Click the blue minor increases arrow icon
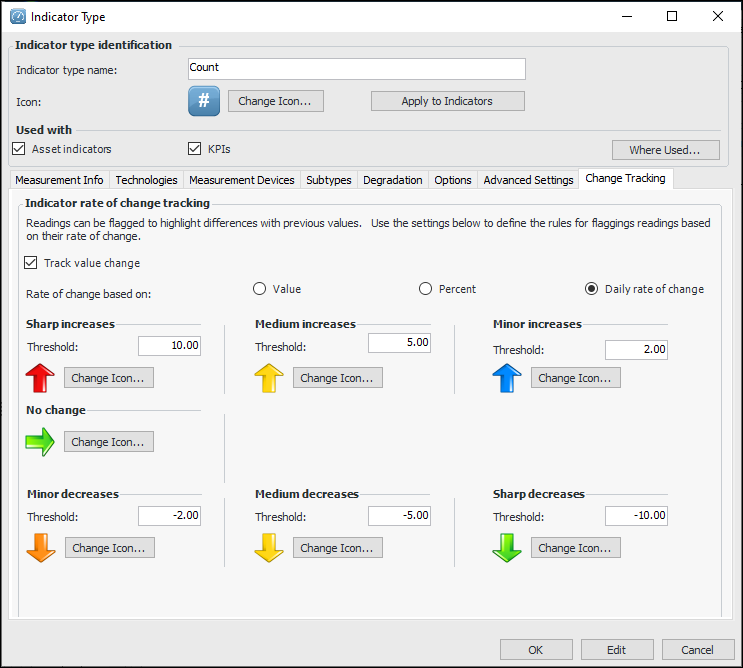 pyautogui.click(x=507, y=378)
